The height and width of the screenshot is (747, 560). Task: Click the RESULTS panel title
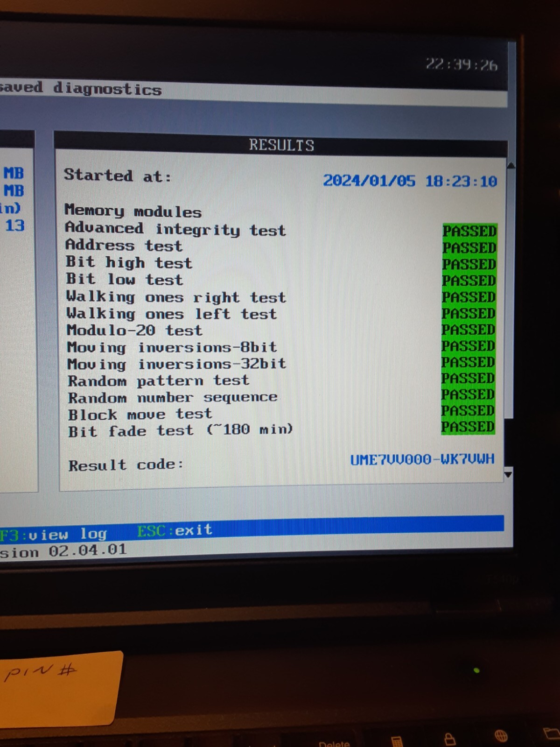[281, 145]
